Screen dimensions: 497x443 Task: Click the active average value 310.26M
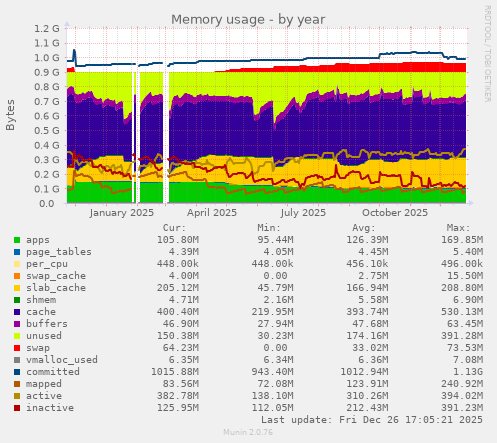[367, 396]
